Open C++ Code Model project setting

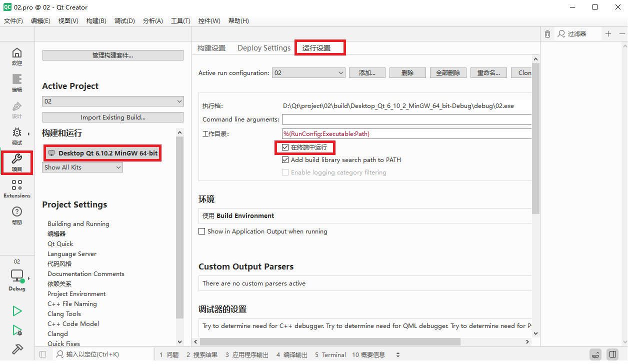click(73, 324)
